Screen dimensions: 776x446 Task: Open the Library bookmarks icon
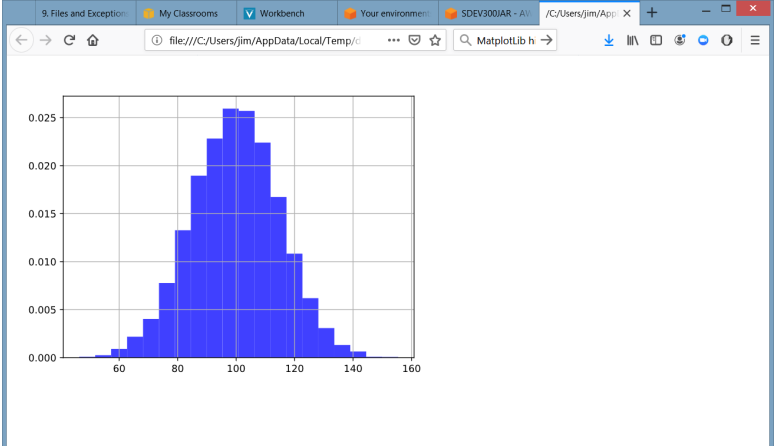pyautogui.click(x=632, y=40)
